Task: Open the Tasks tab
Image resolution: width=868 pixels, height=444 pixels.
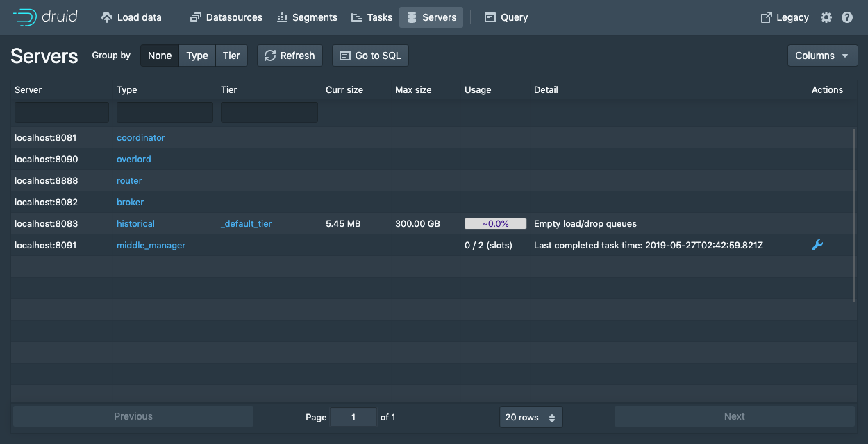Action: pos(372,17)
